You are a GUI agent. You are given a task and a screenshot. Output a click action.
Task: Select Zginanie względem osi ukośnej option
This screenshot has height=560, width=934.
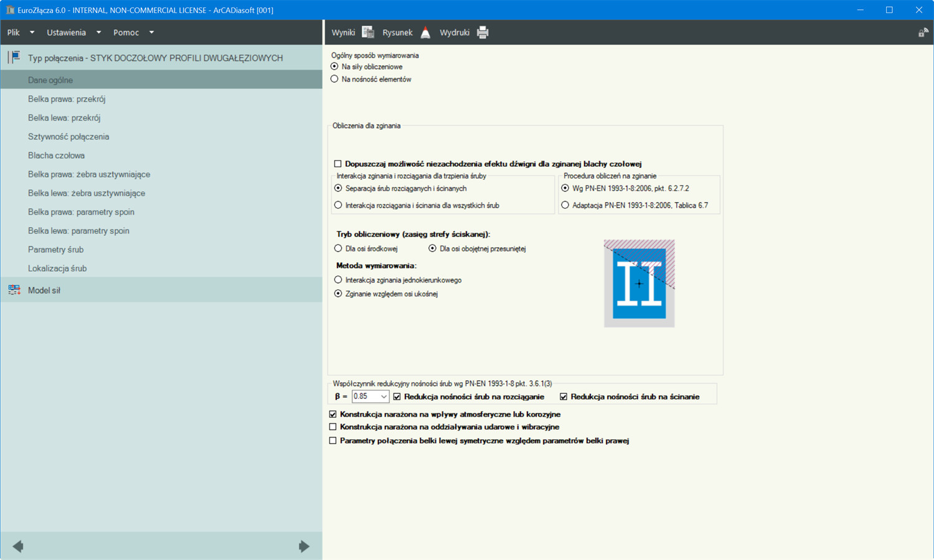pos(338,294)
